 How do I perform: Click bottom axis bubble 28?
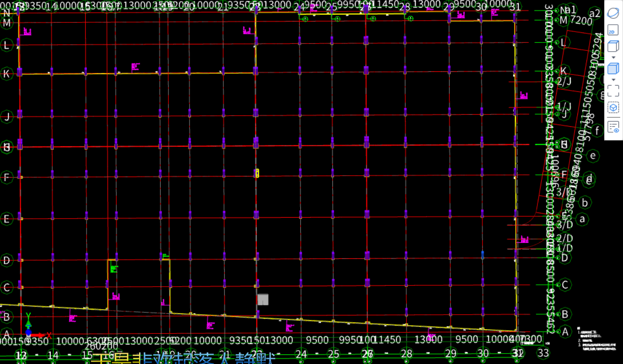point(406,353)
